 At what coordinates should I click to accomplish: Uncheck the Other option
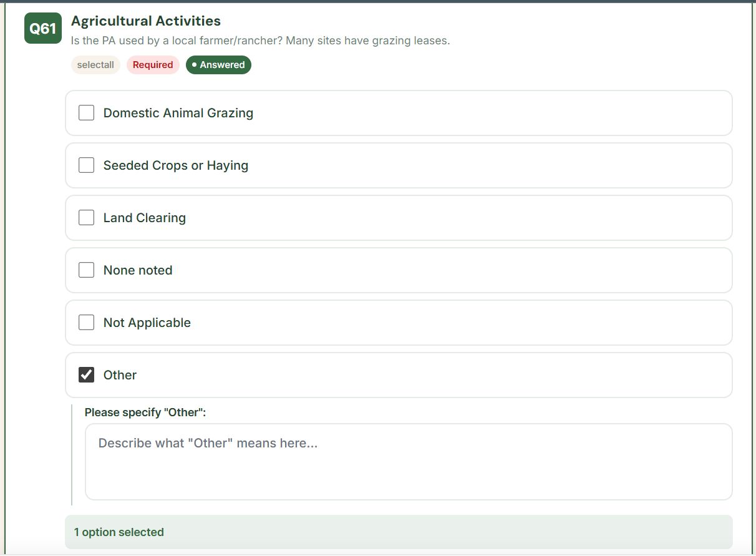(86, 374)
